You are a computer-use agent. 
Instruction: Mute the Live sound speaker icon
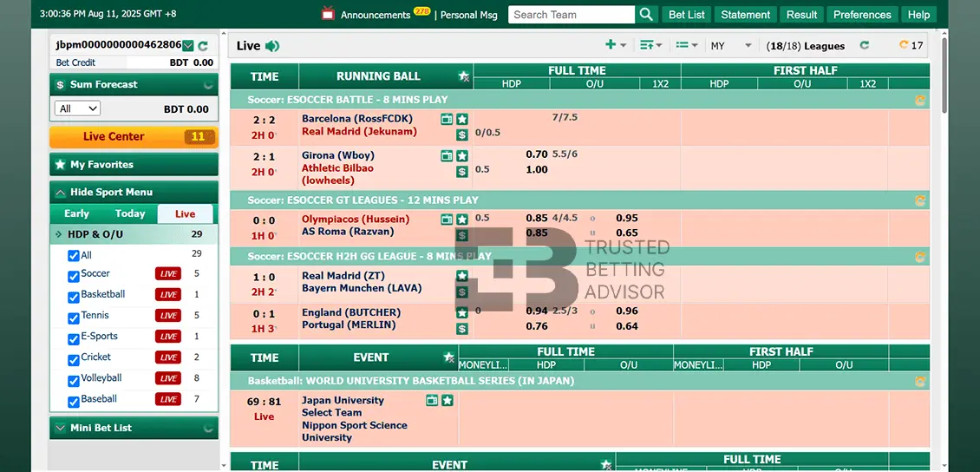[271, 46]
